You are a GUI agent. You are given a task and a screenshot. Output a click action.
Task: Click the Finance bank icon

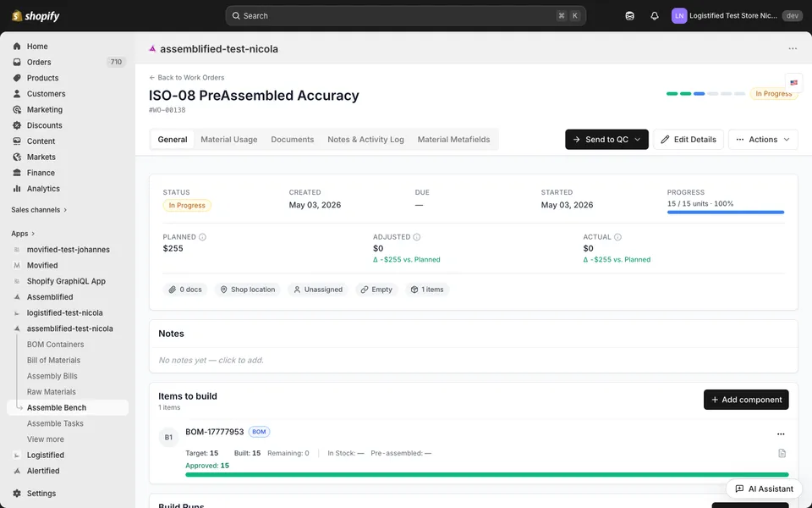(x=17, y=173)
